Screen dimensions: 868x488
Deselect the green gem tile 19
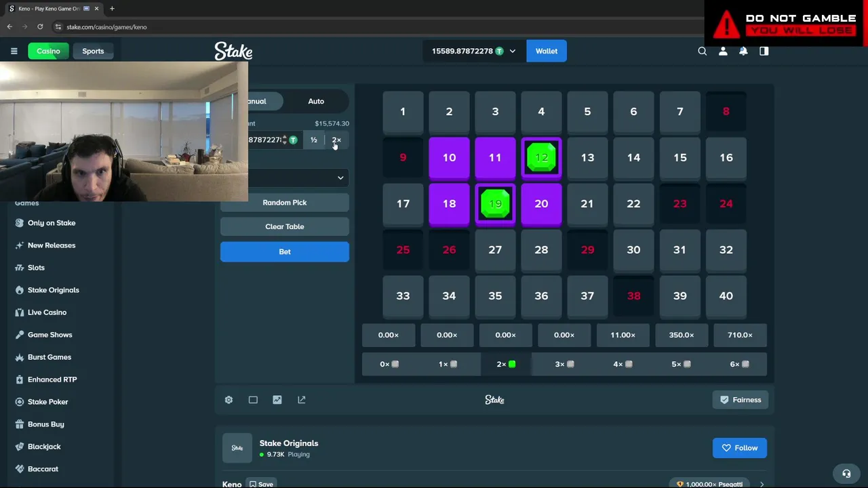(495, 203)
